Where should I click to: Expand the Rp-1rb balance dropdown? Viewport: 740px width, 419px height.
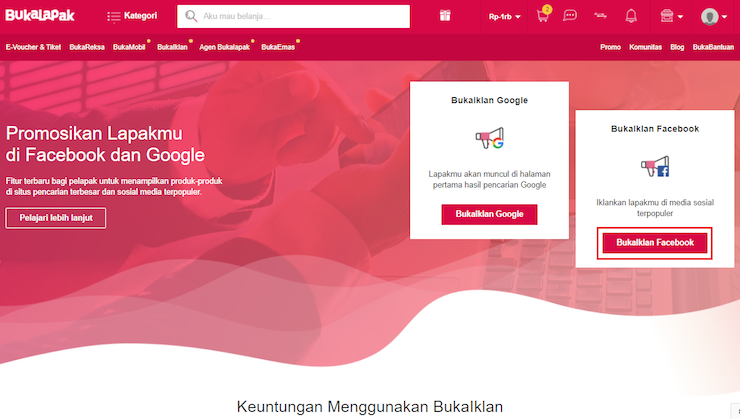pos(505,17)
